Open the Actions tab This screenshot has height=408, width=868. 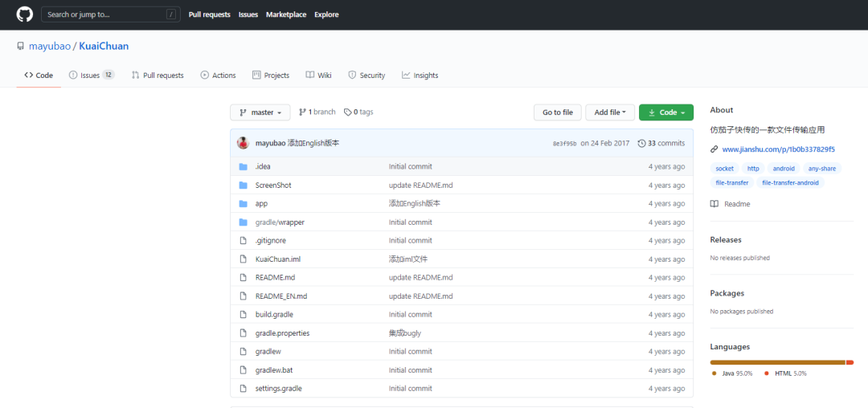(218, 75)
